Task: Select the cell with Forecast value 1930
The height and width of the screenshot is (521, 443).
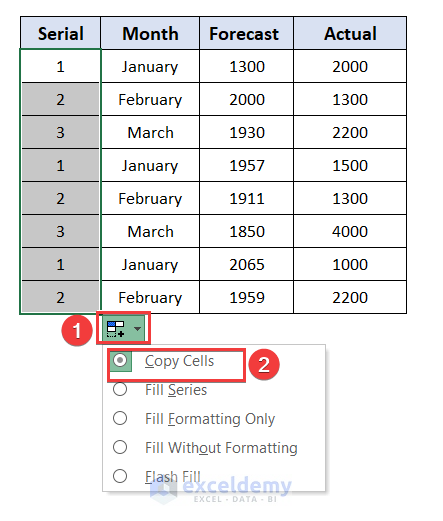Action: coord(246,132)
